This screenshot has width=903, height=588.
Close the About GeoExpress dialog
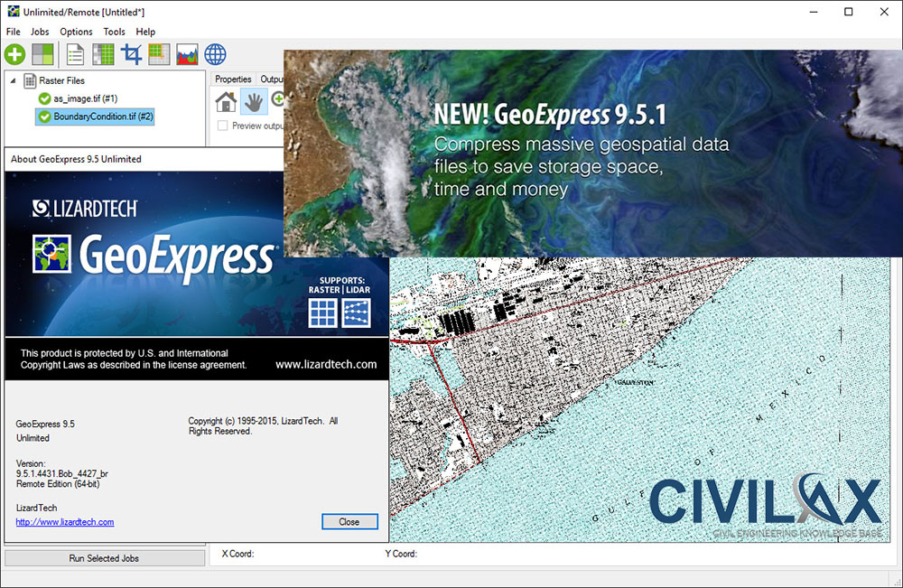349,522
